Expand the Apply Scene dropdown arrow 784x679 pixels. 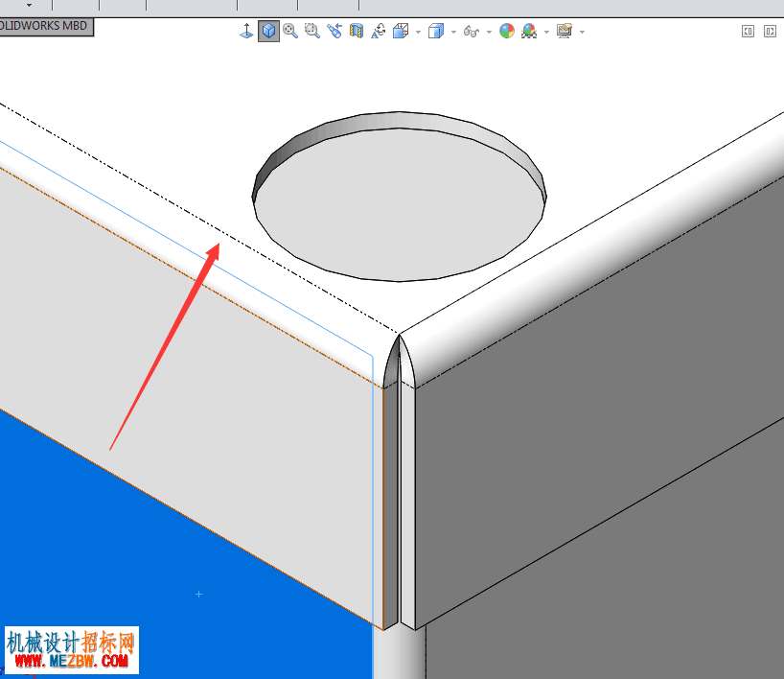(x=546, y=32)
